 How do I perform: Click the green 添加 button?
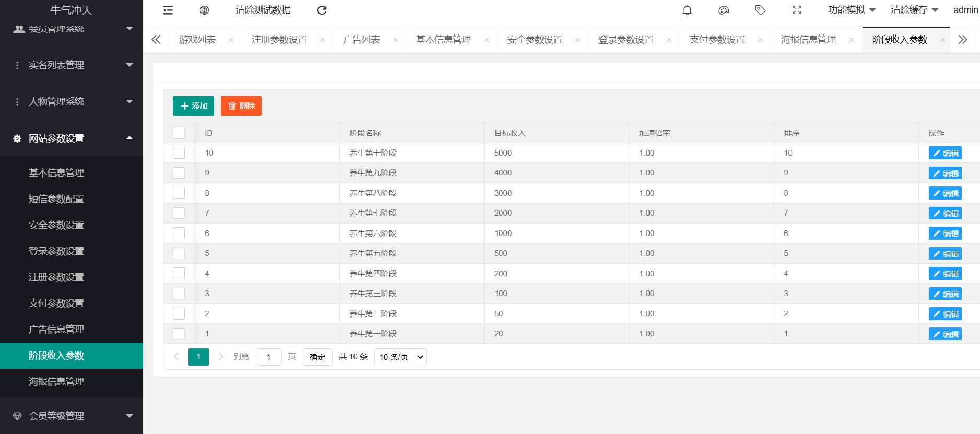pyautogui.click(x=193, y=106)
